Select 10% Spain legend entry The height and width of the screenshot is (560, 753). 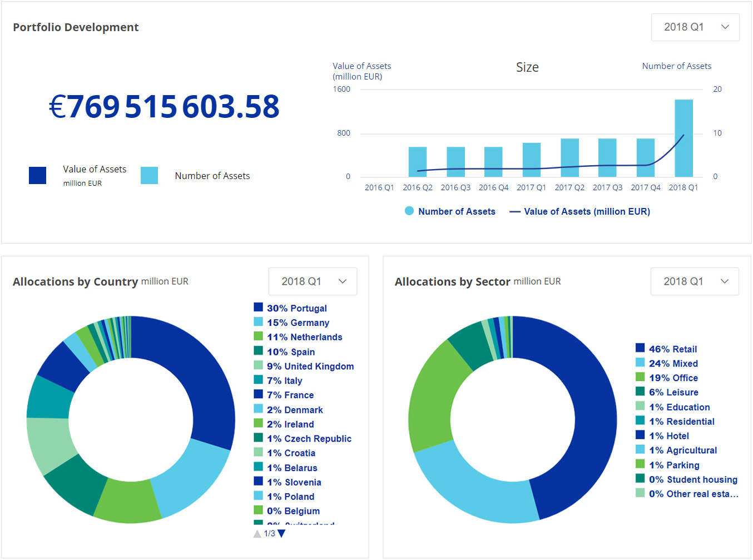click(284, 351)
